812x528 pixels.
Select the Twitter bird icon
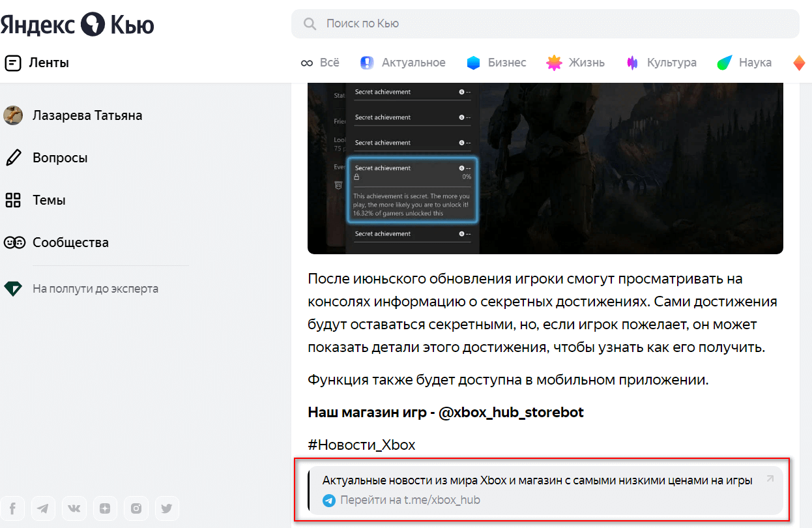tap(166, 508)
